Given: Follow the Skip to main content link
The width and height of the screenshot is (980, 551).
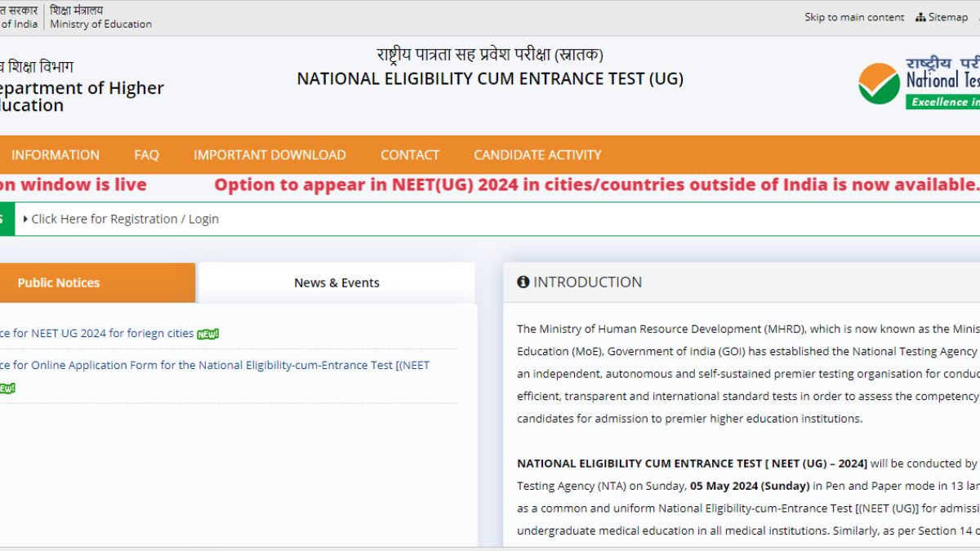Looking at the screenshot, I should coord(854,17).
